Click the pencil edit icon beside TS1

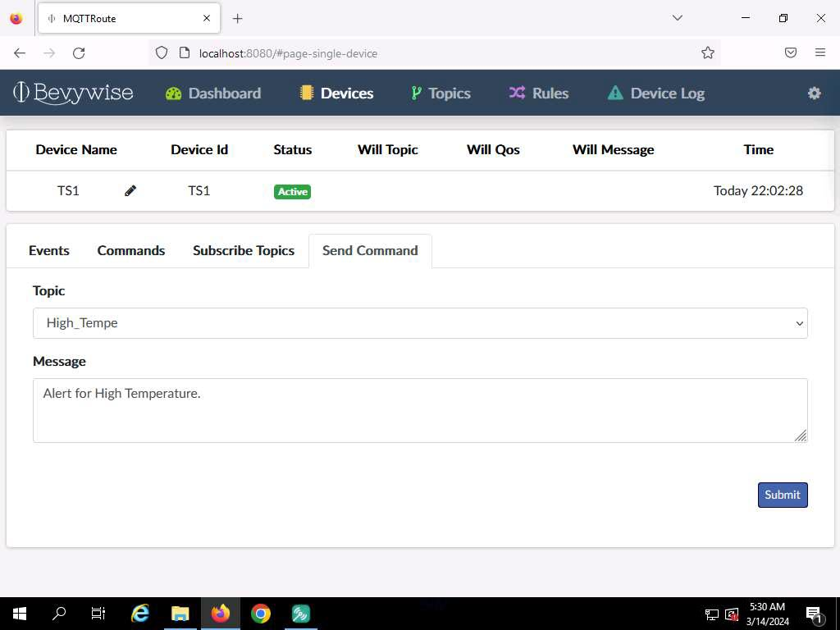click(x=130, y=190)
